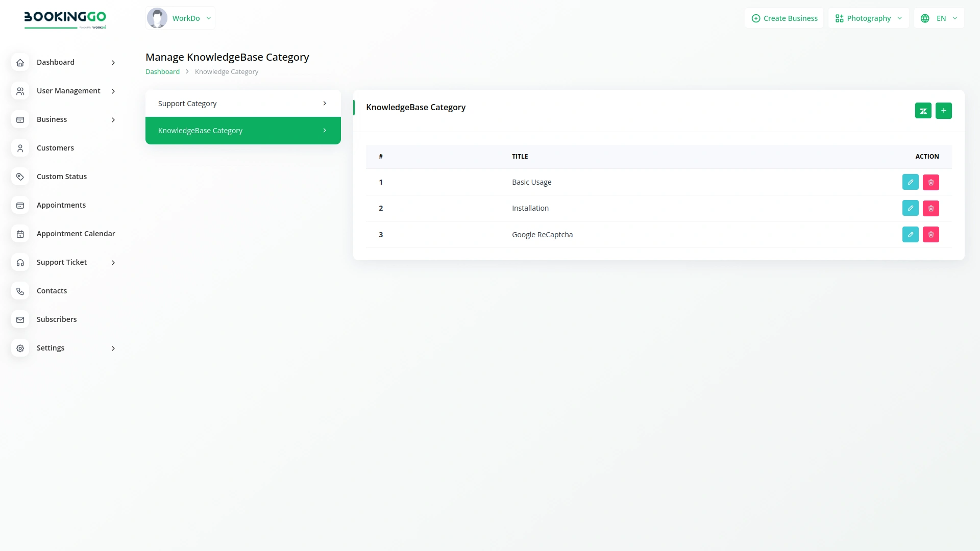Open the Dashboard sidebar icon
The height and width of the screenshot is (551, 980).
20,62
